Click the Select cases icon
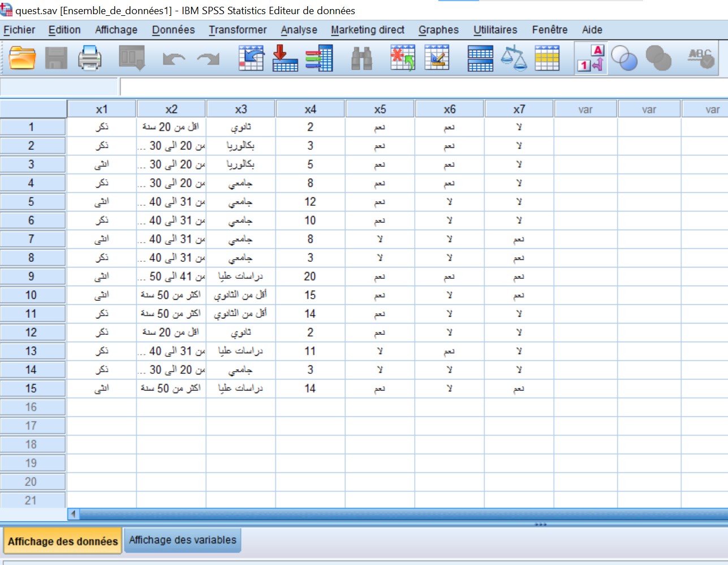The image size is (728, 565). [547, 58]
